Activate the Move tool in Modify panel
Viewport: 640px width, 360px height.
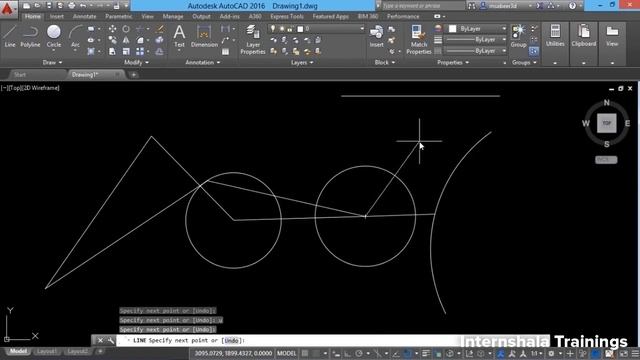[112, 29]
